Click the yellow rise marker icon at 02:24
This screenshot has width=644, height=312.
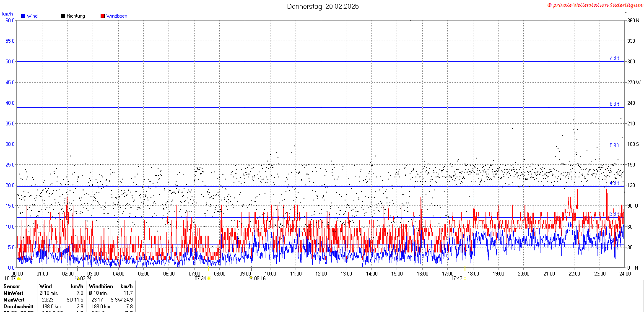coord(78,278)
